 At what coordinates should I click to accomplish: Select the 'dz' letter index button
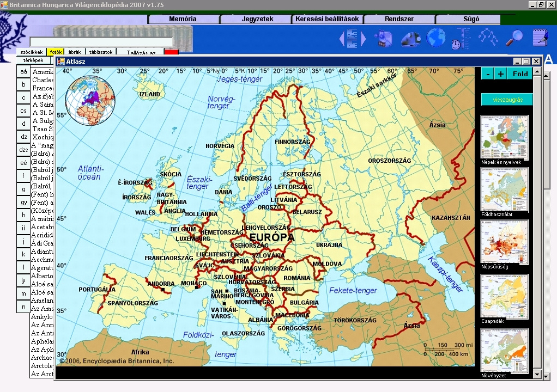tap(23, 137)
